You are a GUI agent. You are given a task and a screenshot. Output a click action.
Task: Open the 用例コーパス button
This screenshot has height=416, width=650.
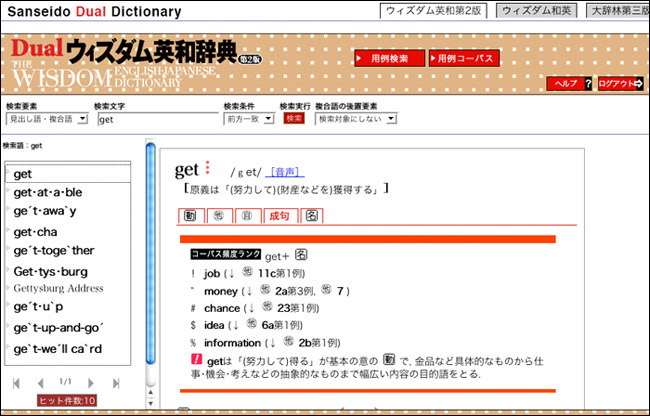(464, 58)
